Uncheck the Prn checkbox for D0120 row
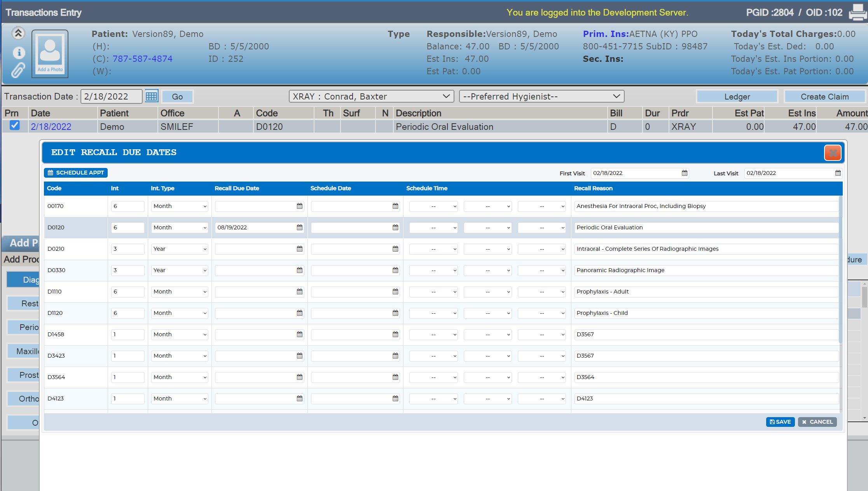 pos(15,126)
